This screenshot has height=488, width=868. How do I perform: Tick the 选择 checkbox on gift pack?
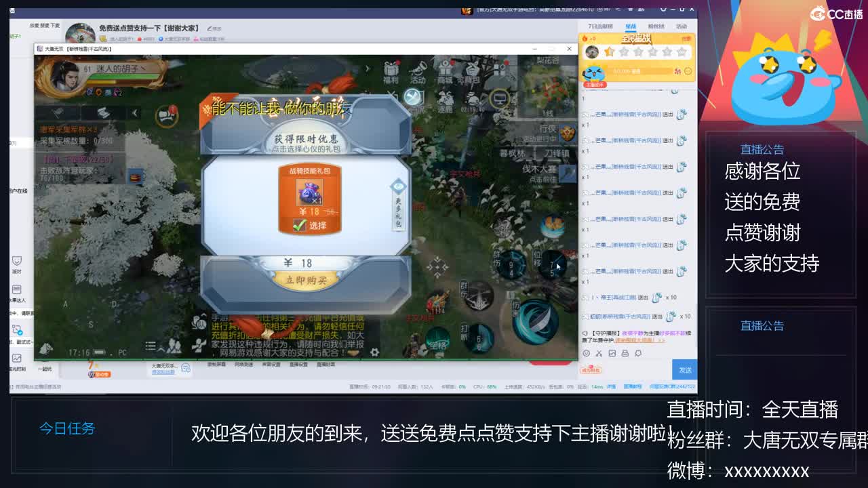300,226
